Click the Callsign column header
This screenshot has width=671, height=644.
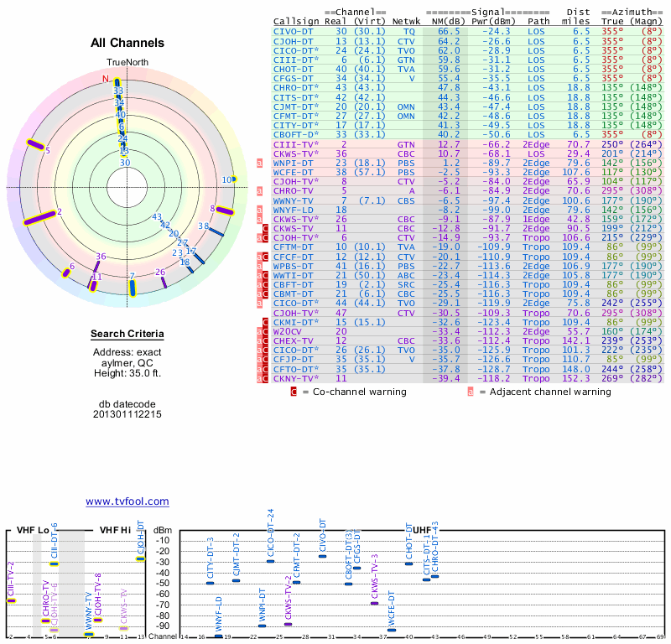pos(295,21)
